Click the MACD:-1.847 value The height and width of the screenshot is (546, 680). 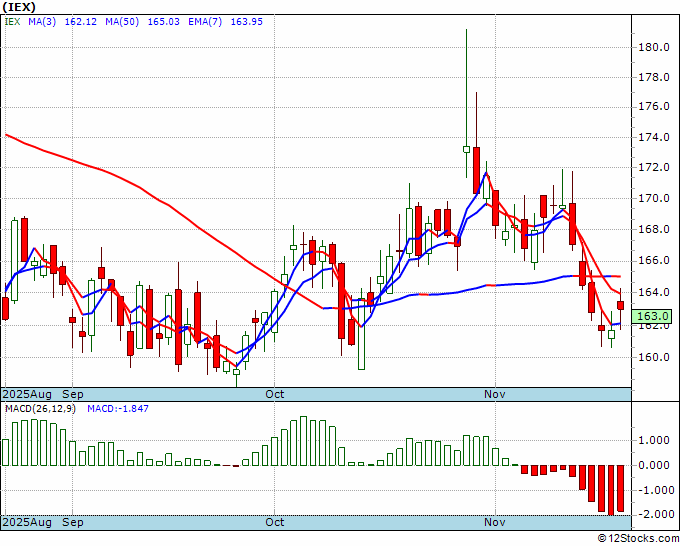click(x=118, y=409)
